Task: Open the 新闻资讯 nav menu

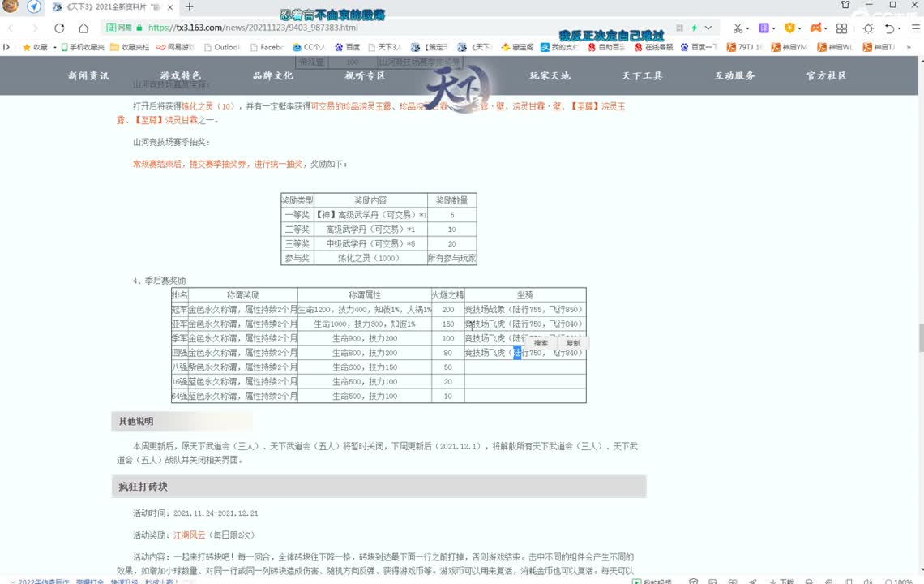Action: point(88,75)
